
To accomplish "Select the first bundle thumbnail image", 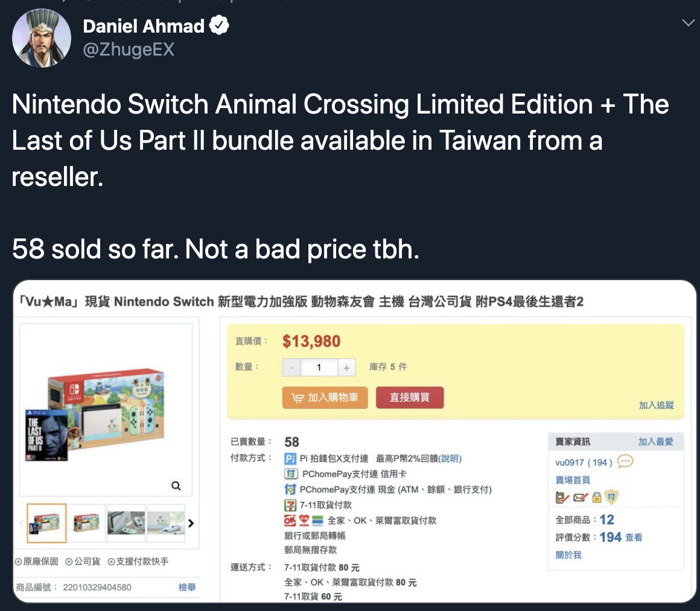I will pyautogui.click(x=46, y=523).
